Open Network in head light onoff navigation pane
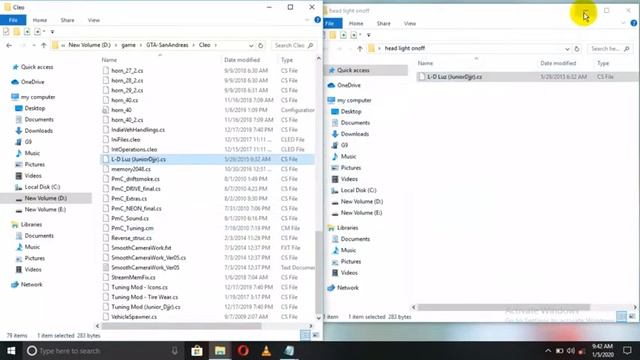640x360 pixels. point(347,288)
